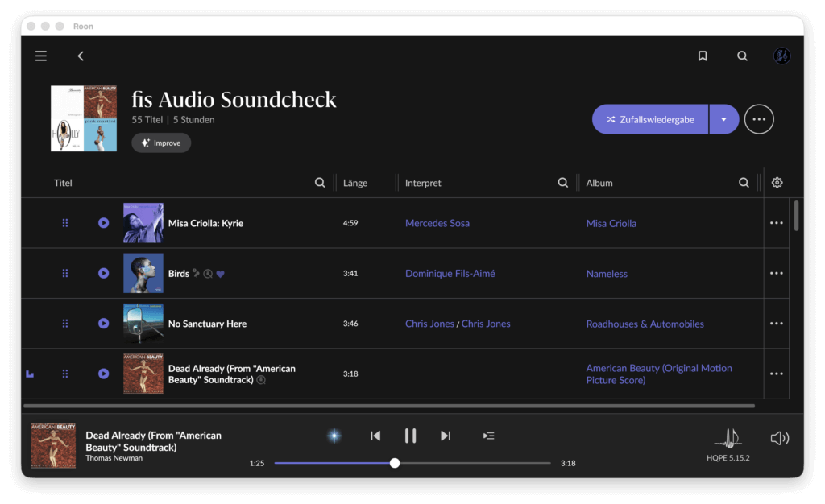
Task: Click the user profile avatar
Action: click(x=781, y=56)
